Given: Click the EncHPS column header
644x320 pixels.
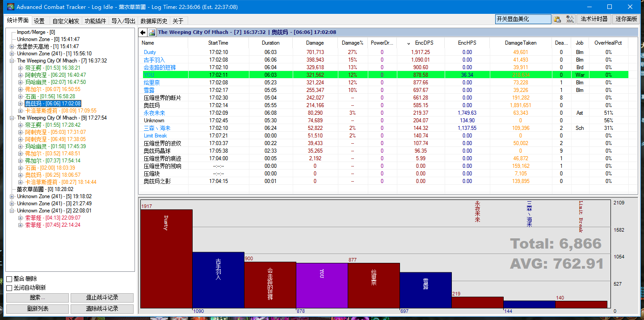Looking at the screenshot, I should [467, 43].
